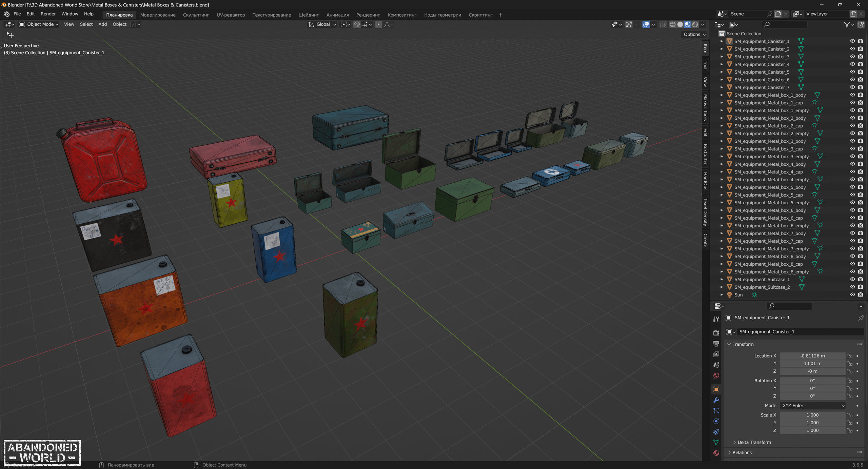This screenshot has height=469, width=868.
Task: Disable rendering of SM_equipment_Canister_5
Action: [861, 72]
